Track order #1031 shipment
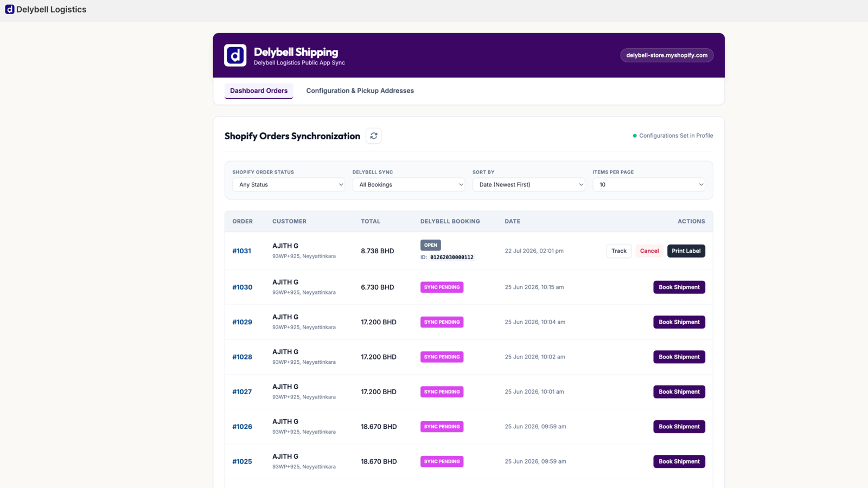868x488 pixels. pyautogui.click(x=619, y=251)
